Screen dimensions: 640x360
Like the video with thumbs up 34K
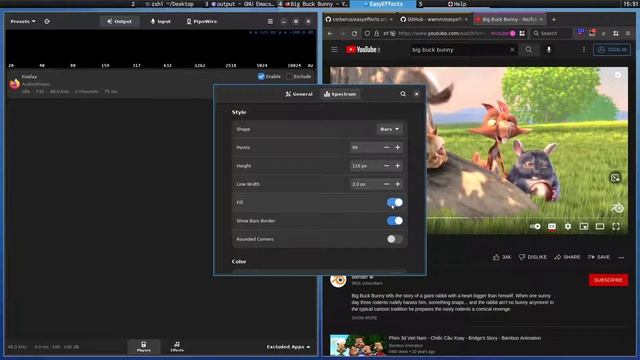pyautogui.click(x=502, y=257)
